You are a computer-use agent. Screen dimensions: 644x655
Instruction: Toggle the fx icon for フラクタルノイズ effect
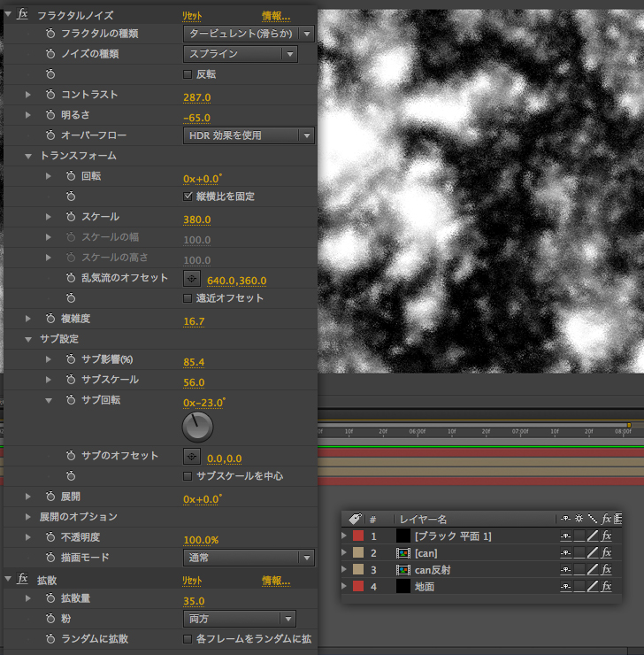pyautogui.click(x=23, y=15)
